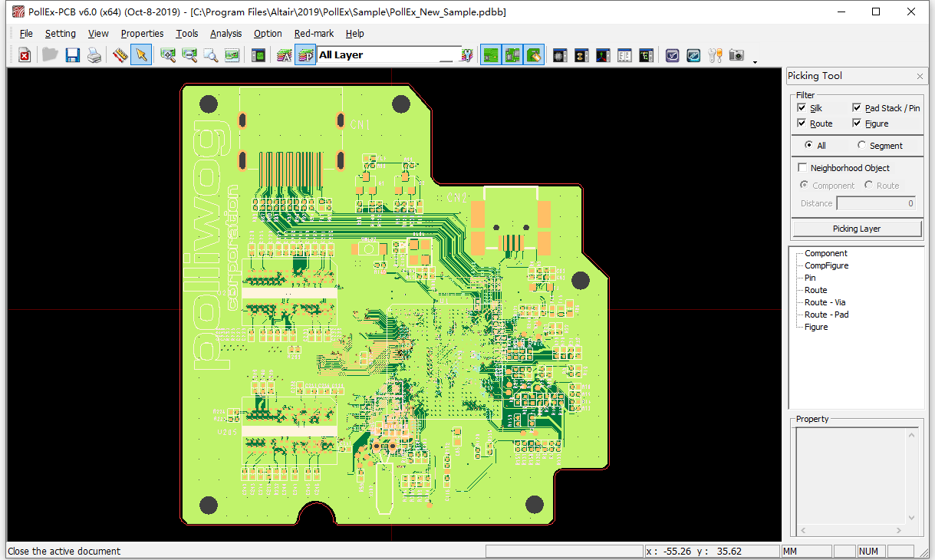Image resolution: width=935 pixels, height=560 pixels.
Task: Open the Option menu
Action: click(268, 34)
